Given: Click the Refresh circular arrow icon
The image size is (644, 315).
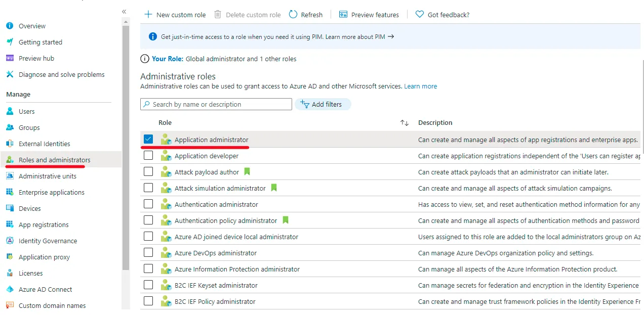Looking at the screenshot, I should tap(293, 15).
